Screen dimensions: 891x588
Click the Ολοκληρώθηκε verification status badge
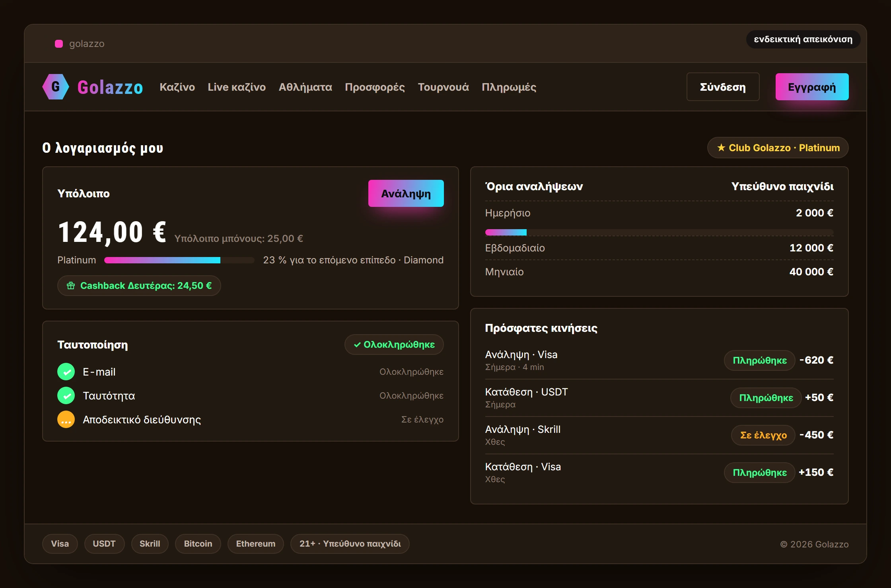(394, 345)
